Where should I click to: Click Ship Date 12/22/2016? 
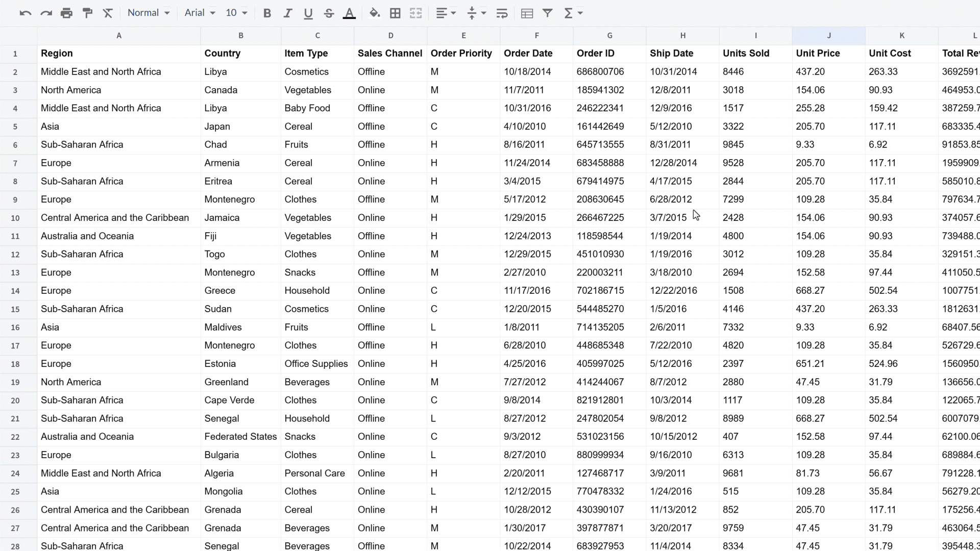(x=683, y=291)
